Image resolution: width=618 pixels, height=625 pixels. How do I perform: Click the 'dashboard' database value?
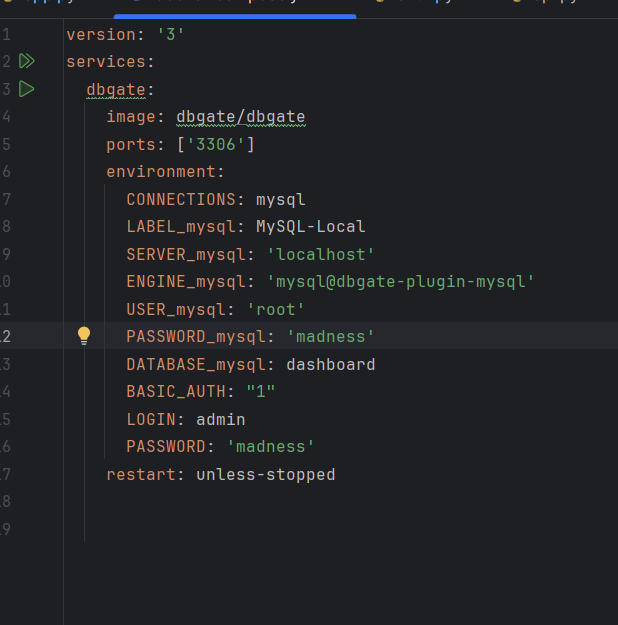click(x=330, y=364)
